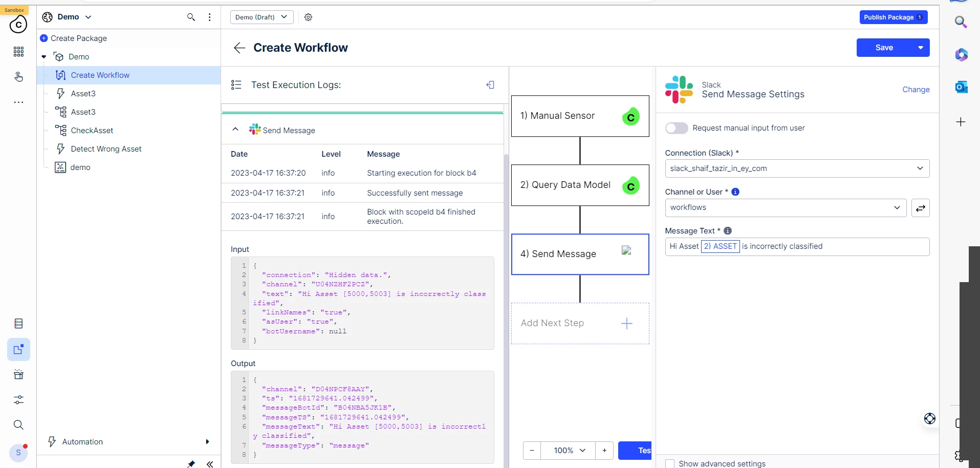980x468 pixels.
Task: Collapse the Test Execution Logs panel
Action: tap(490, 85)
